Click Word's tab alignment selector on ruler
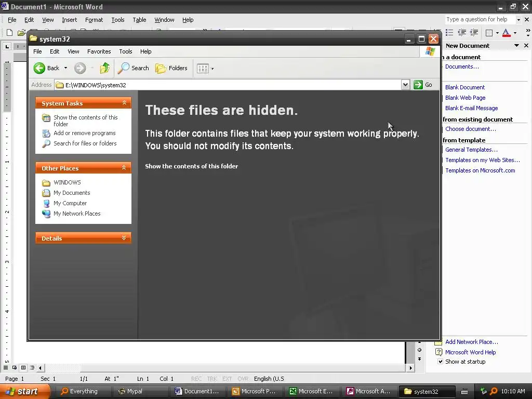 pyautogui.click(x=7, y=46)
